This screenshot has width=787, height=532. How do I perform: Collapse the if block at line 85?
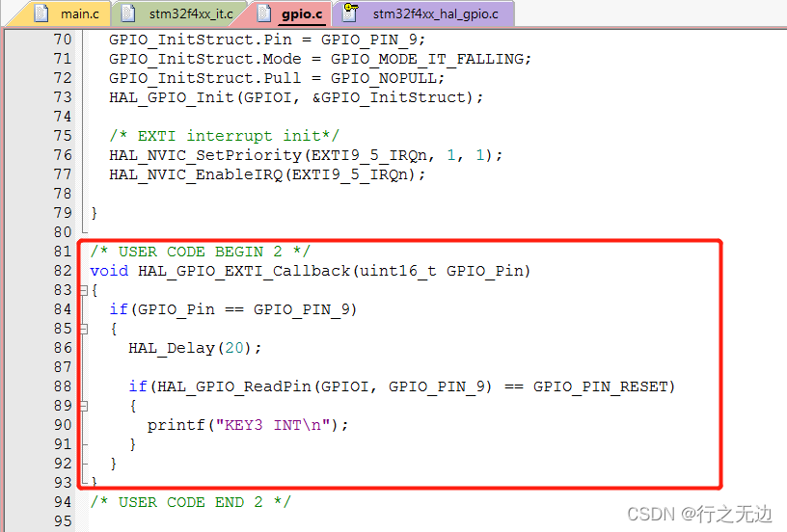(84, 329)
